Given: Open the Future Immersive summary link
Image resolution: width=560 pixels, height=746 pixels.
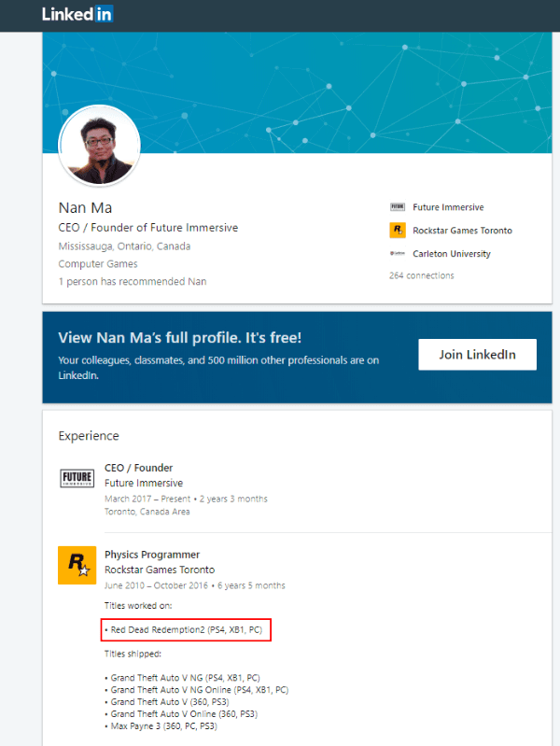Looking at the screenshot, I should point(448,207).
